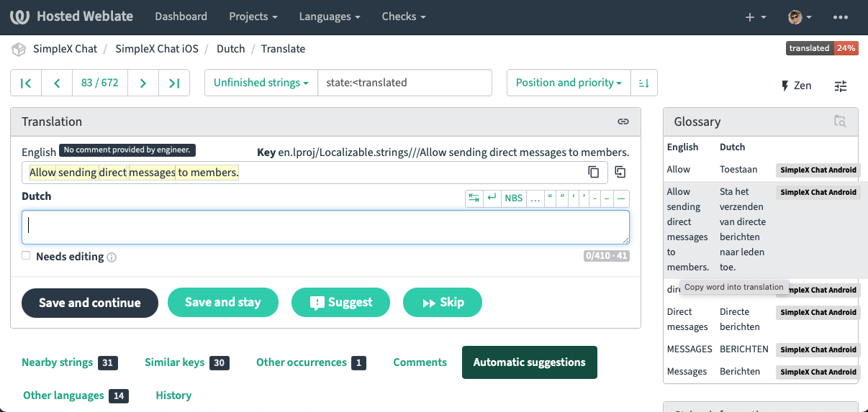Click into the Dutch translation textarea
868x412 pixels.
325,227
